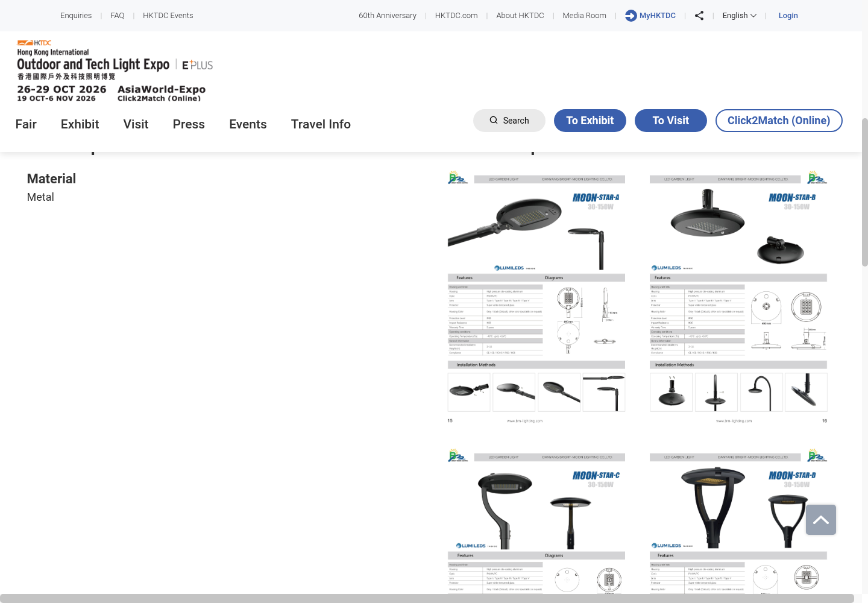Click the Search button
868x603 pixels.
tap(509, 121)
